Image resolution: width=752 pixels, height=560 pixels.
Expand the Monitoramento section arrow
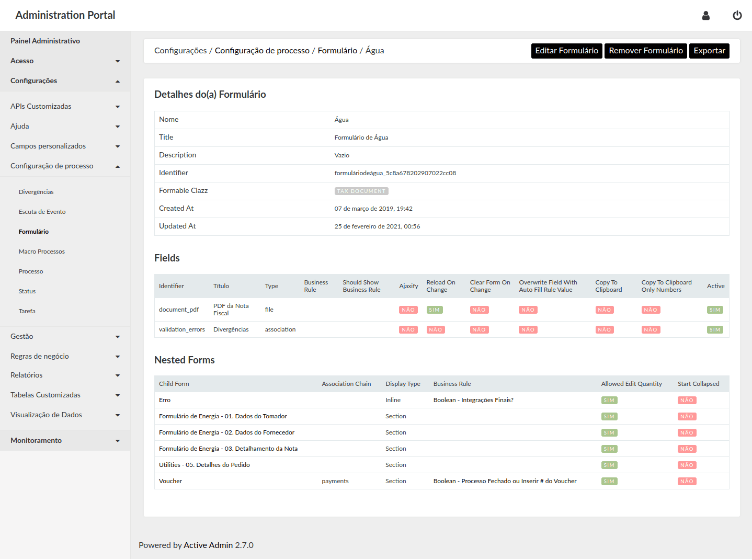point(118,441)
